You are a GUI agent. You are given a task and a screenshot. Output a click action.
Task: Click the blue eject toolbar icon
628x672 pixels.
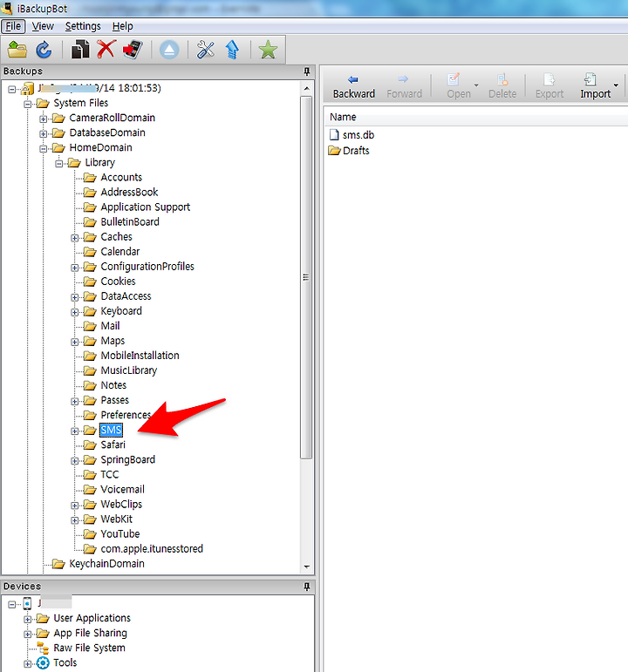169,50
